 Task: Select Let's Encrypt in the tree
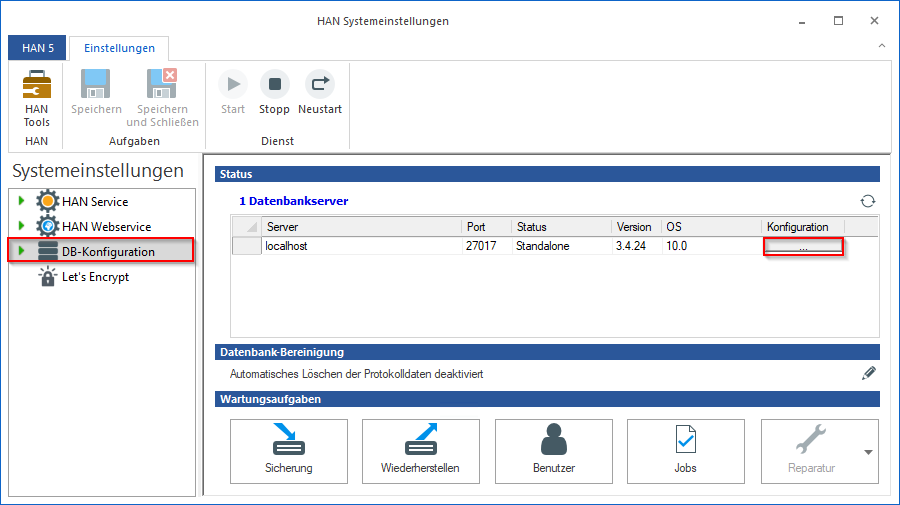coord(95,277)
